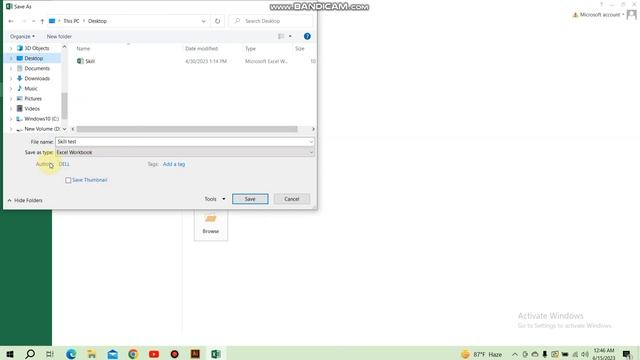The height and width of the screenshot is (360, 640).
Task: Open Microsoft account profile icon
Action: click(632, 15)
